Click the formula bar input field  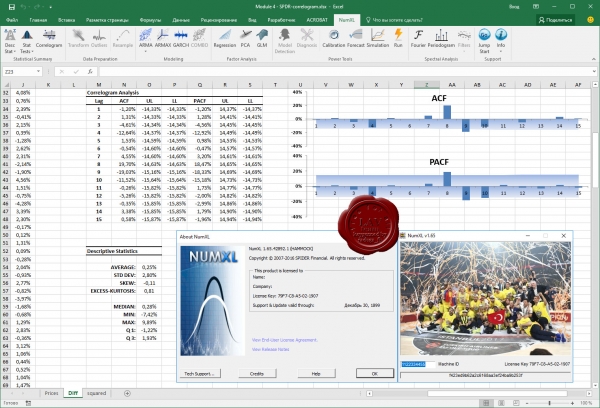(x=344, y=72)
